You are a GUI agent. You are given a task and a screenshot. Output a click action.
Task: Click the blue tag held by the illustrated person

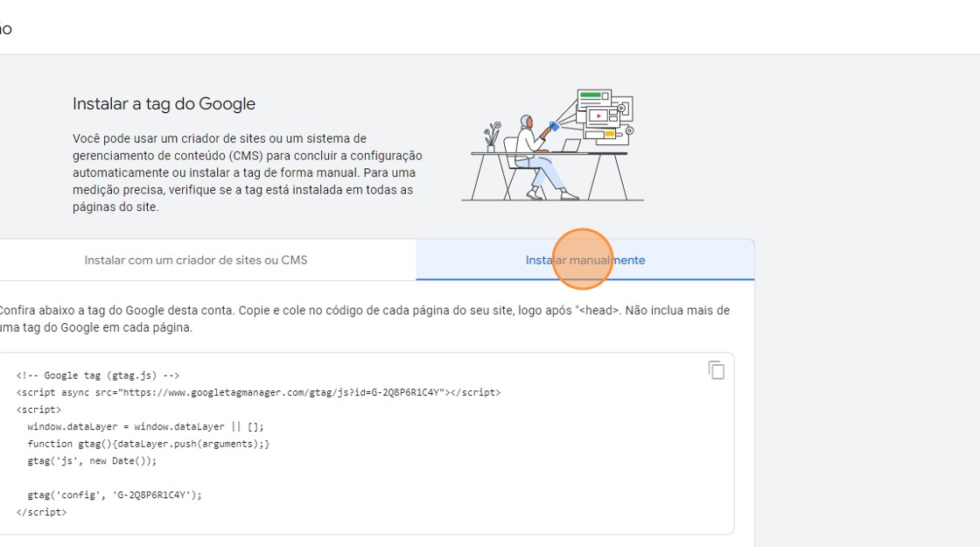pos(554,127)
